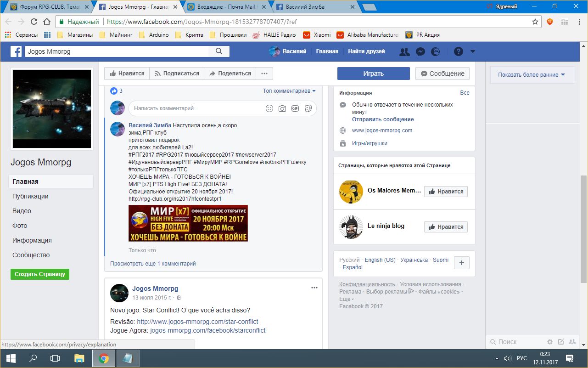Open the Messenger icon in the top bar
588x368 pixels.
point(420,52)
